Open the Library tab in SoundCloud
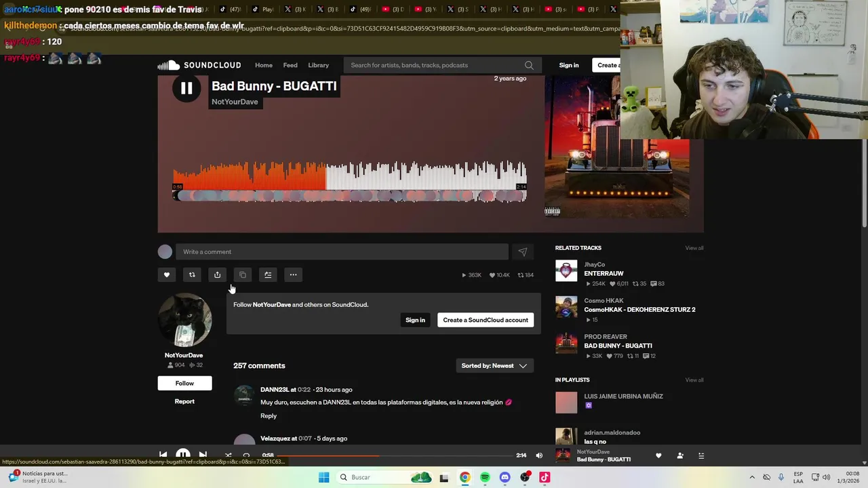Image resolution: width=868 pixels, height=488 pixels. tap(319, 65)
